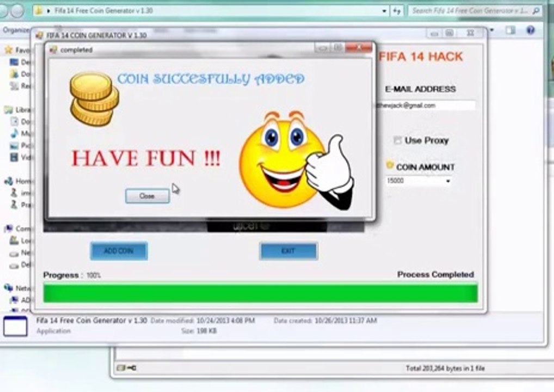Select the Favorites star in navigation pane
The width and height of the screenshot is (554, 392).
pos(9,50)
